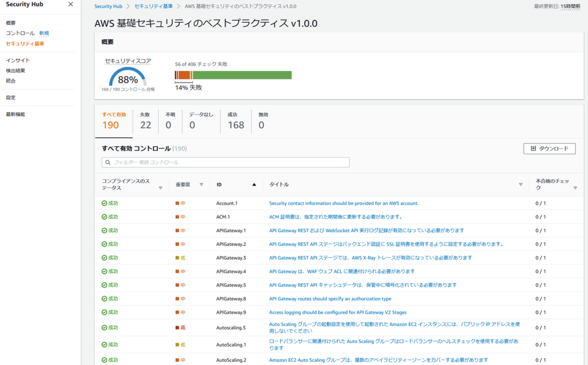588x365 pixels.
Task: Click the セキュリティ基準 breadcrumb link
Action: 153,6
